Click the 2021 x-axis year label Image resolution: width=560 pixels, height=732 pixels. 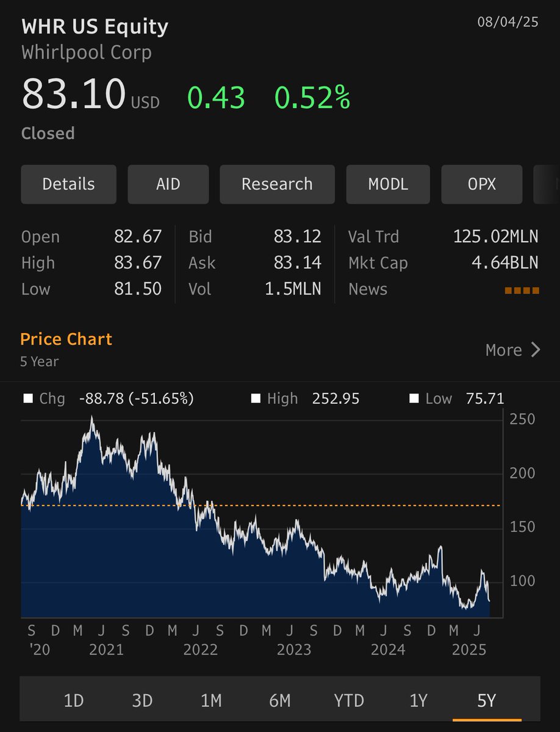click(x=106, y=650)
